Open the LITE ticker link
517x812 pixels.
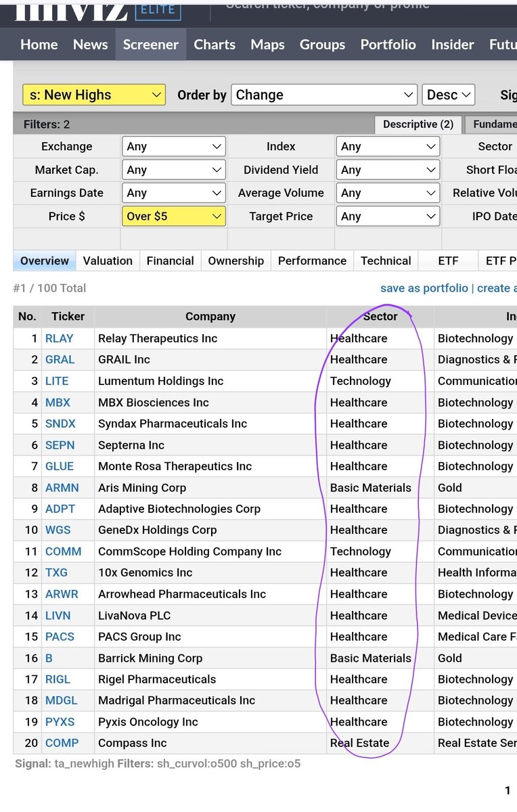coord(57,381)
